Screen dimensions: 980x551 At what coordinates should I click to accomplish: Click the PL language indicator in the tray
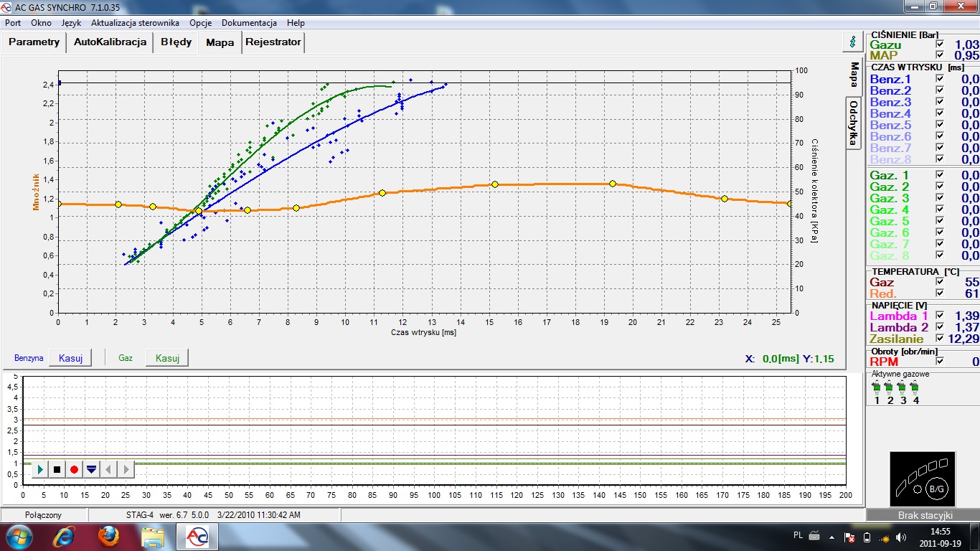coord(798,535)
